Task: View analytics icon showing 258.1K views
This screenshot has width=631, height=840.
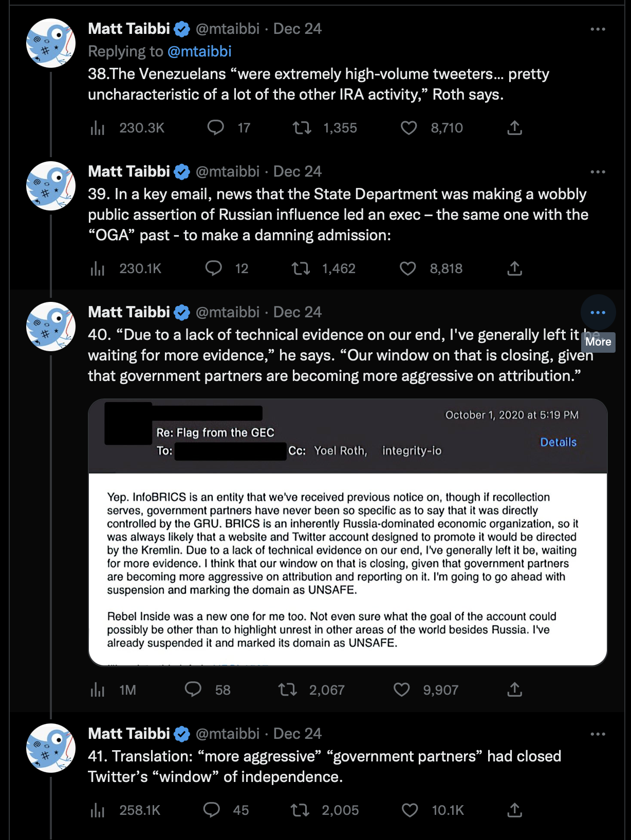Action: [x=97, y=810]
